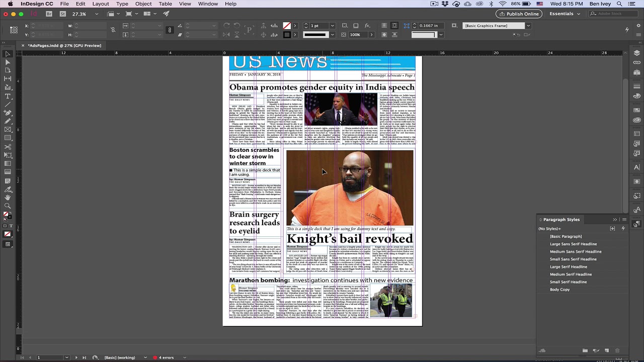Select the Page tool

[x=8, y=70]
